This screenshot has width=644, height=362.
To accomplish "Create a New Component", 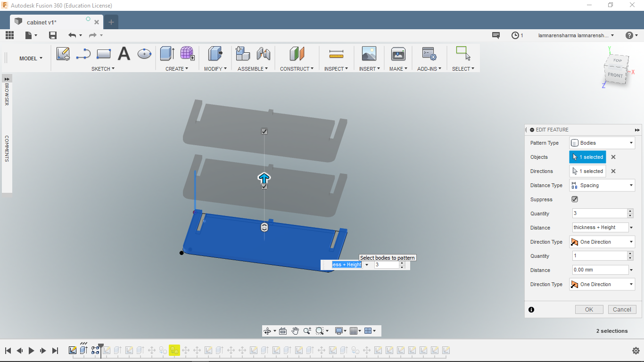I will [243, 54].
